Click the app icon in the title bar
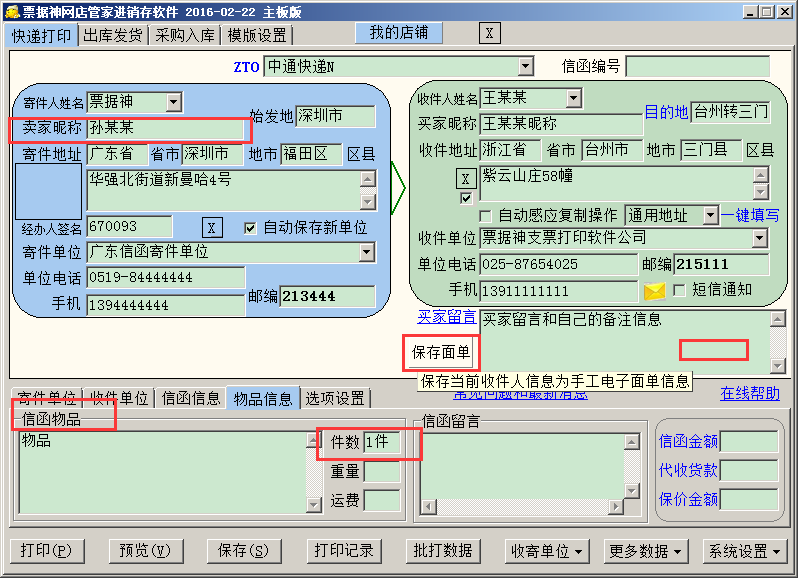798x578 pixels. coord(11,11)
